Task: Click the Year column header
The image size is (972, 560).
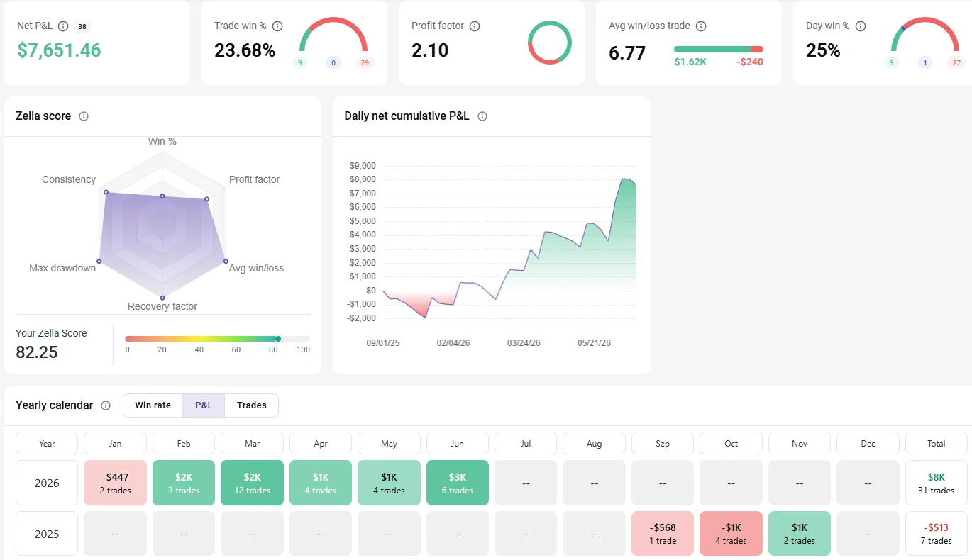Action: (x=47, y=443)
